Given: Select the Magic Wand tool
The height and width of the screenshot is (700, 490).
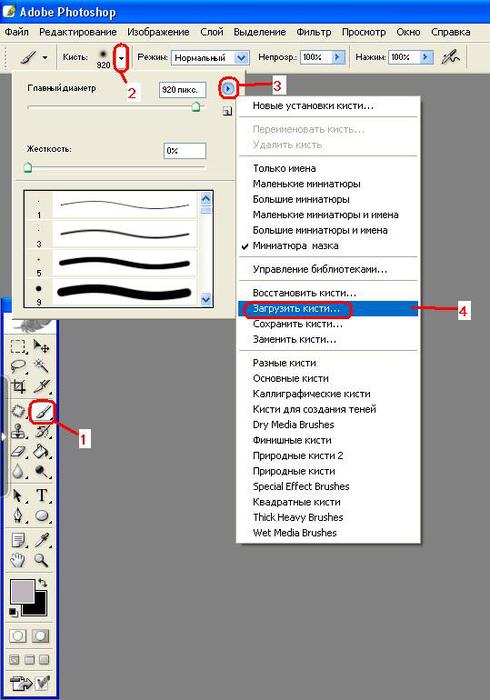Looking at the screenshot, I should [42, 366].
